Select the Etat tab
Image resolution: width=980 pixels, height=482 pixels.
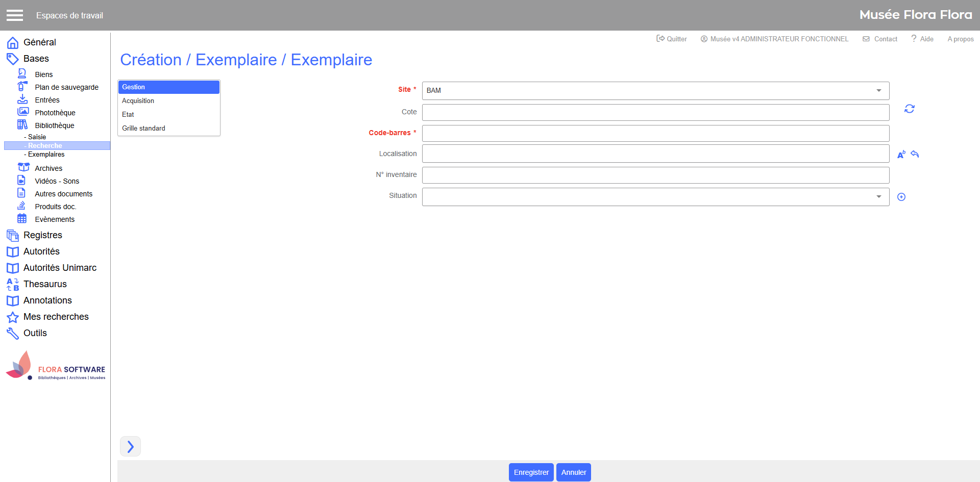pos(128,115)
